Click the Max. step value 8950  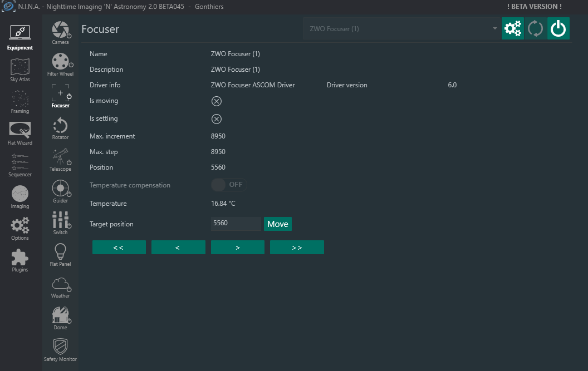(218, 152)
